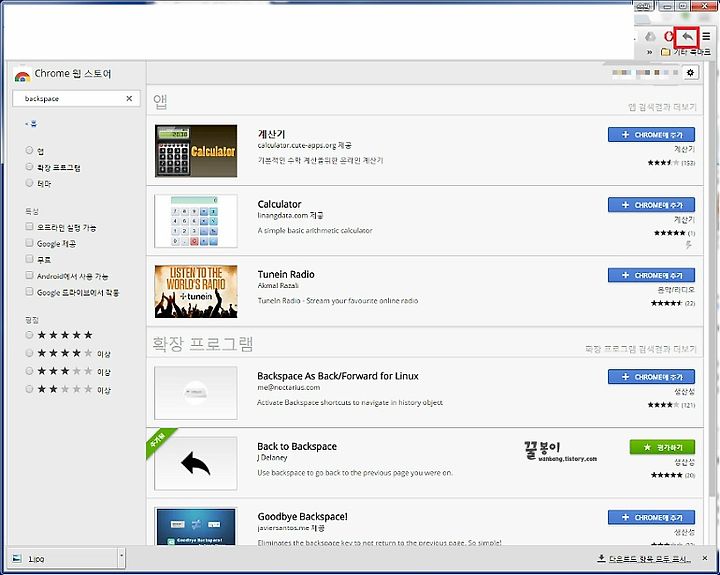720x575 pixels.
Task: Close the downloads bar
Action: (x=705, y=558)
